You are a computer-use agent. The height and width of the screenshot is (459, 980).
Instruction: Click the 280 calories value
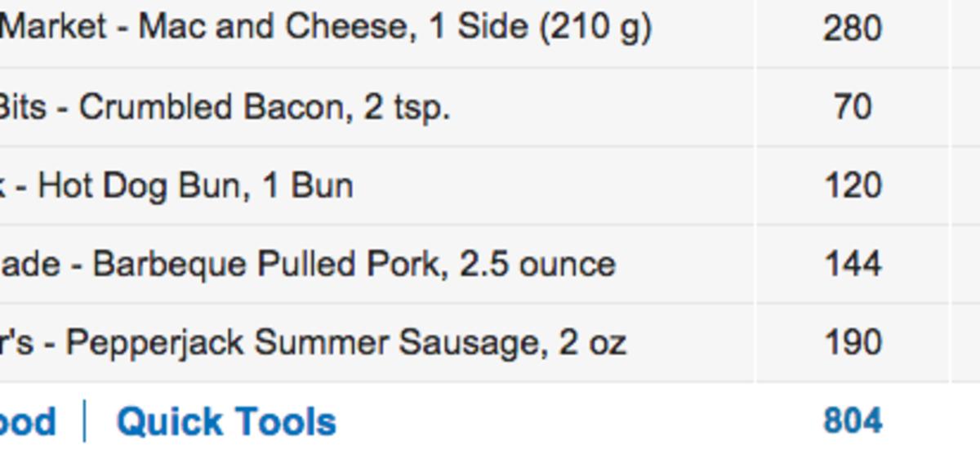[x=852, y=29]
